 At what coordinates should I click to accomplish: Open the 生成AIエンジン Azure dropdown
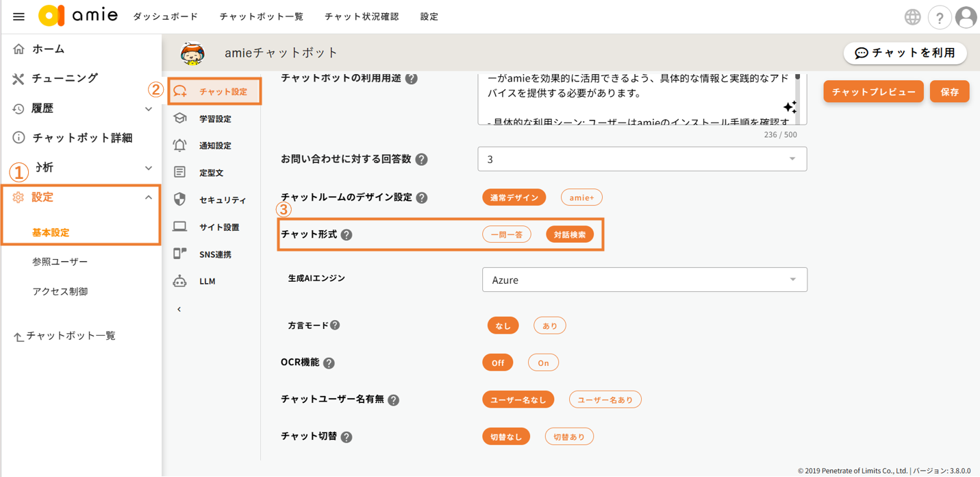[644, 280]
